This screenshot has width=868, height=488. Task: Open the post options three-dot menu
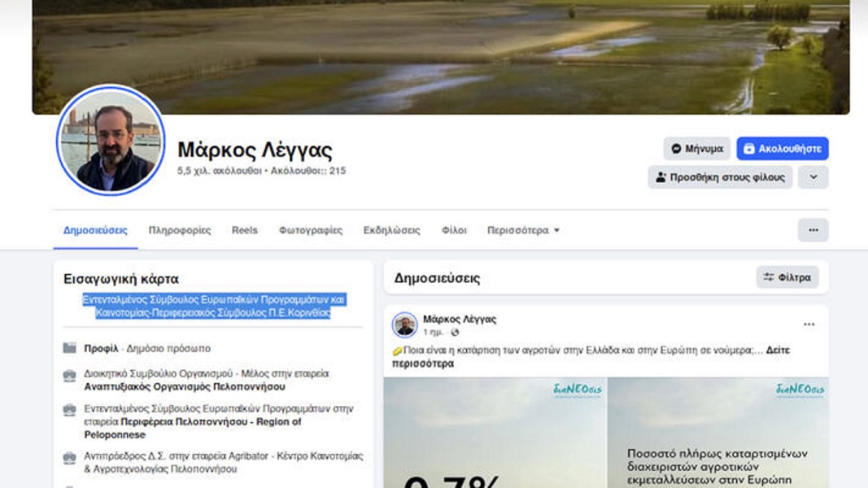tap(809, 325)
